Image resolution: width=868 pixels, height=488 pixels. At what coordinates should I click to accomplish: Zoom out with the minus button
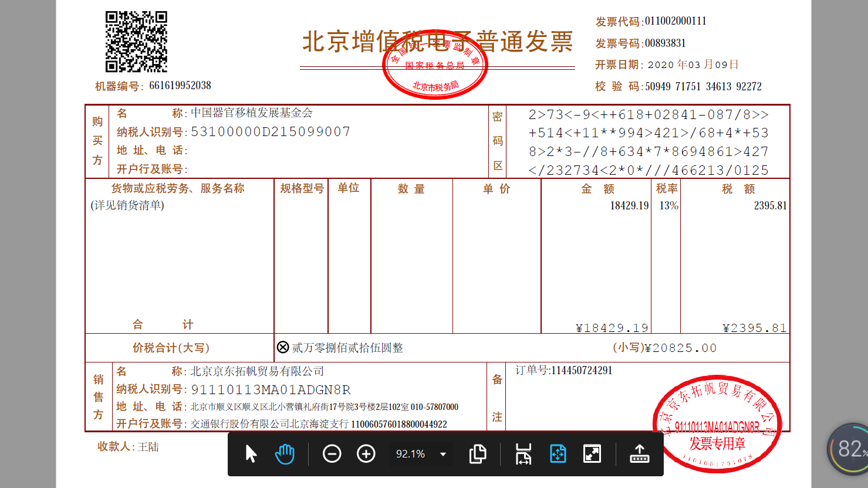click(x=332, y=454)
